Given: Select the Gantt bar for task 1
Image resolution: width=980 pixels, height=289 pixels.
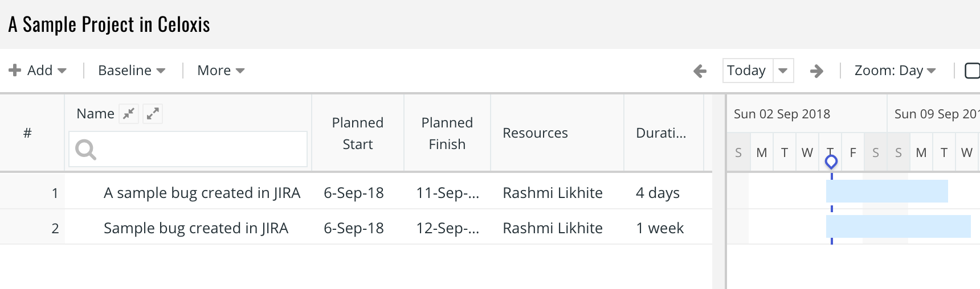Looking at the screenshot, I should [887, 191].
